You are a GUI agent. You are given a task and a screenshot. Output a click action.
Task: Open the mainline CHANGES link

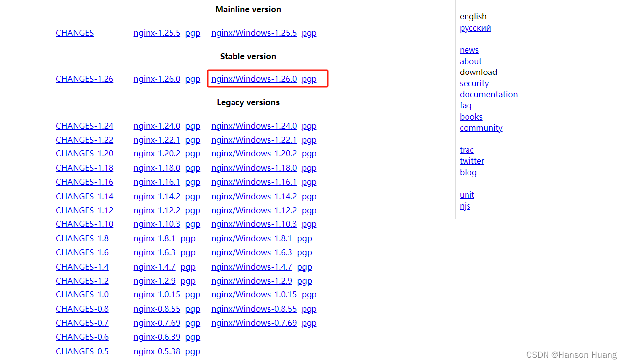(x=75, y=33)
